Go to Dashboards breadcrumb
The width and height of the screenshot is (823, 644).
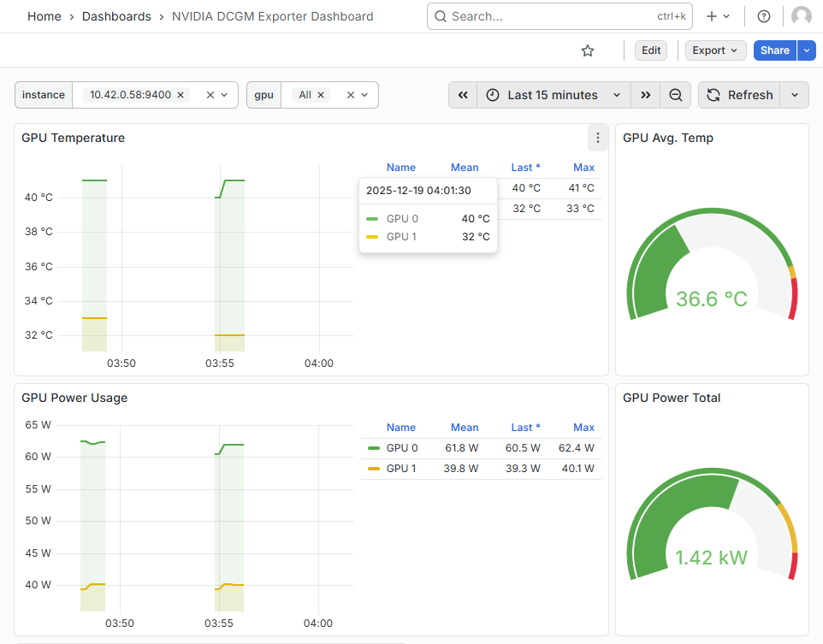point(116,16)
